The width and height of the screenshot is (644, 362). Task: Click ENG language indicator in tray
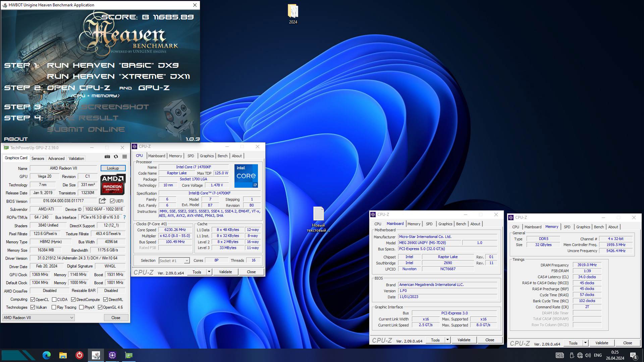point(598,355)
